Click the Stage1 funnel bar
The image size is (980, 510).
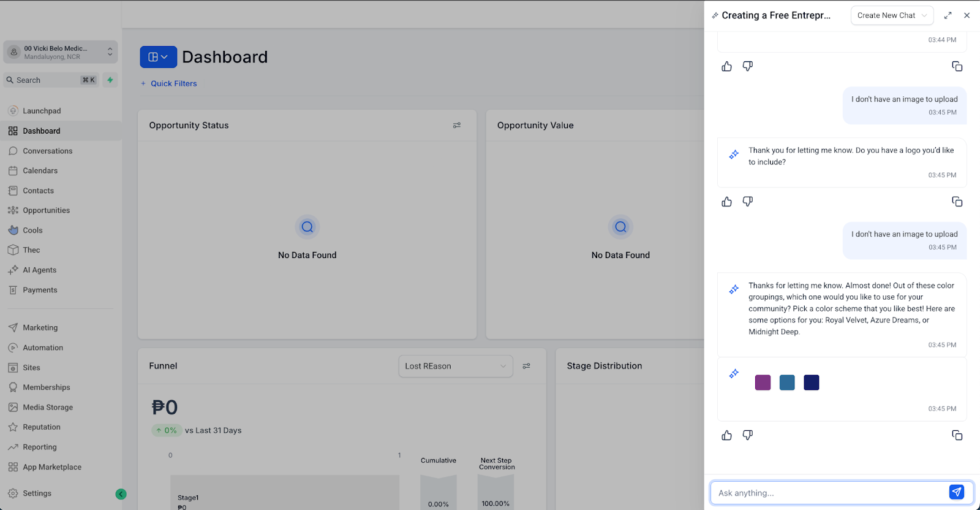coord(285,492)
